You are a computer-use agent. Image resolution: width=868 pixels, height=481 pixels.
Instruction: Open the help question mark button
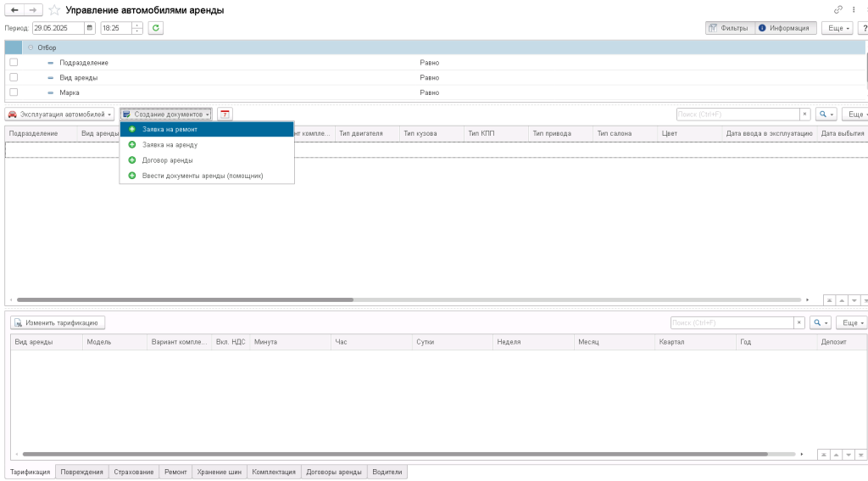[862, 28]
